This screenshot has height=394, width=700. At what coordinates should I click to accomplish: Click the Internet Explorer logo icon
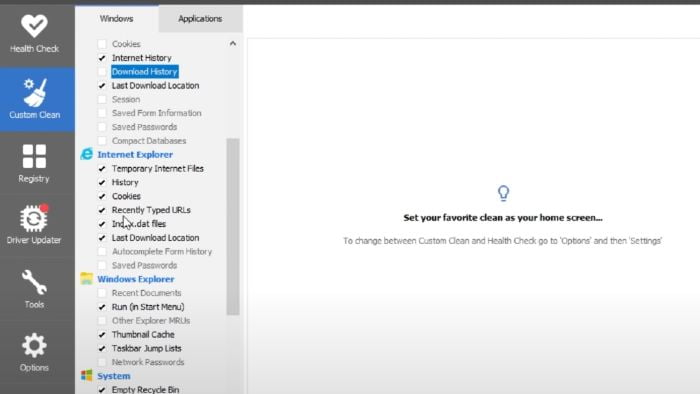pyautogui.click(x=87, y=154)
